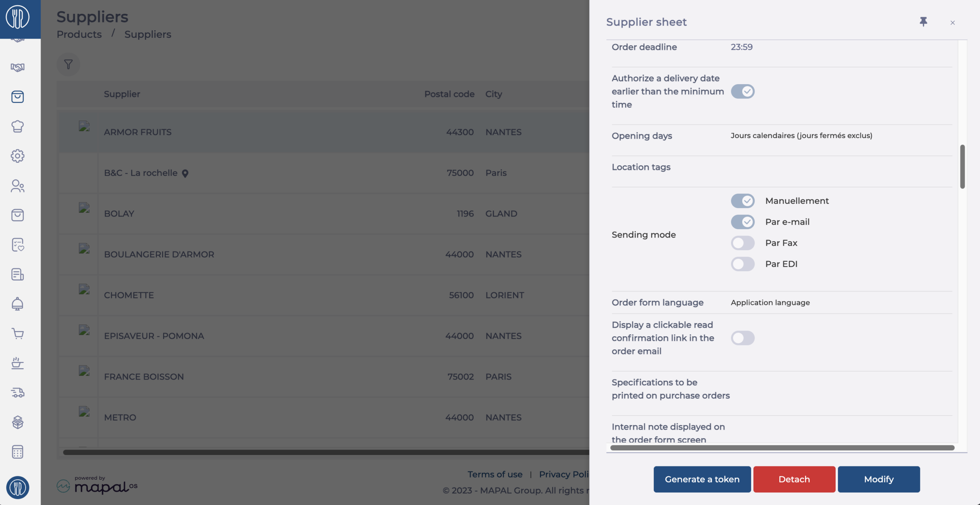Image resolution: width=980 pixels, height=505 pixels.
Task: Open the notification bell icon in the sidebar
Action: 18,304
